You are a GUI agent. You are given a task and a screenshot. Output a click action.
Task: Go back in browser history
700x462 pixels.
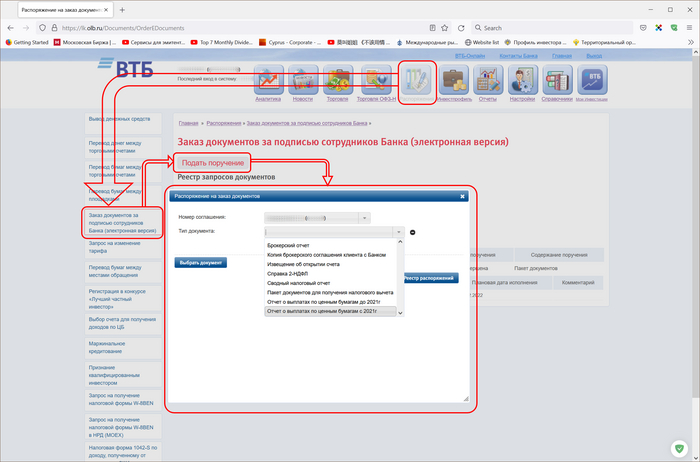coord(11,28)
